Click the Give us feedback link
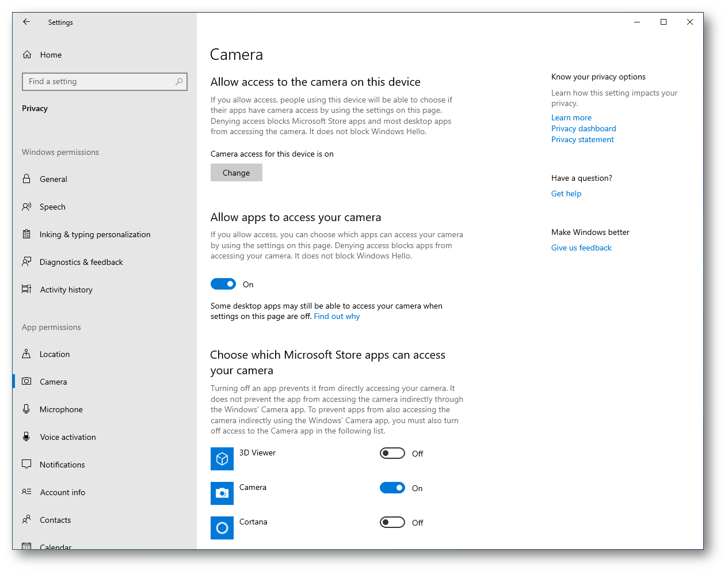The width and height of the screenshot is (728, 574). [581, 248]
